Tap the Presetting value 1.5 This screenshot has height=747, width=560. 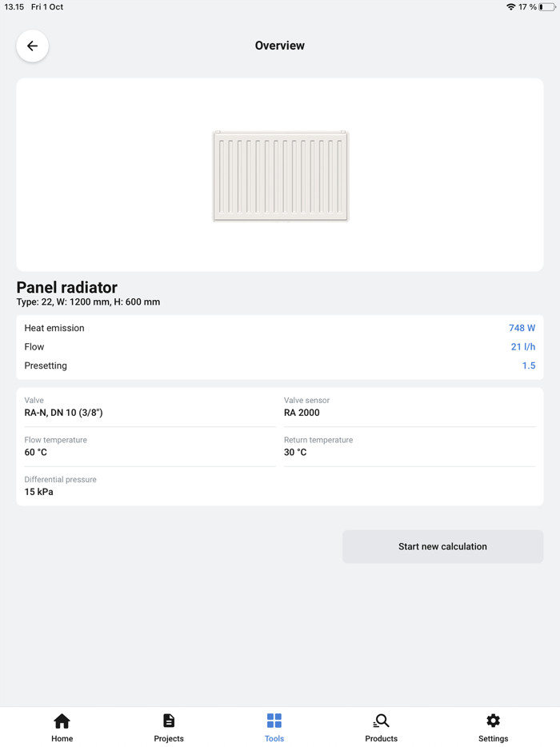pyautogui.click(x=529, y=366)
